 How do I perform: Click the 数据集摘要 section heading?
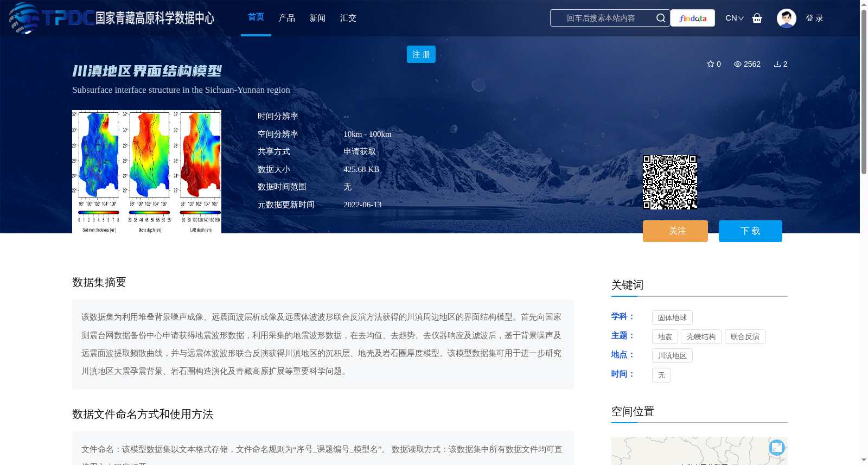click(99, 282)
